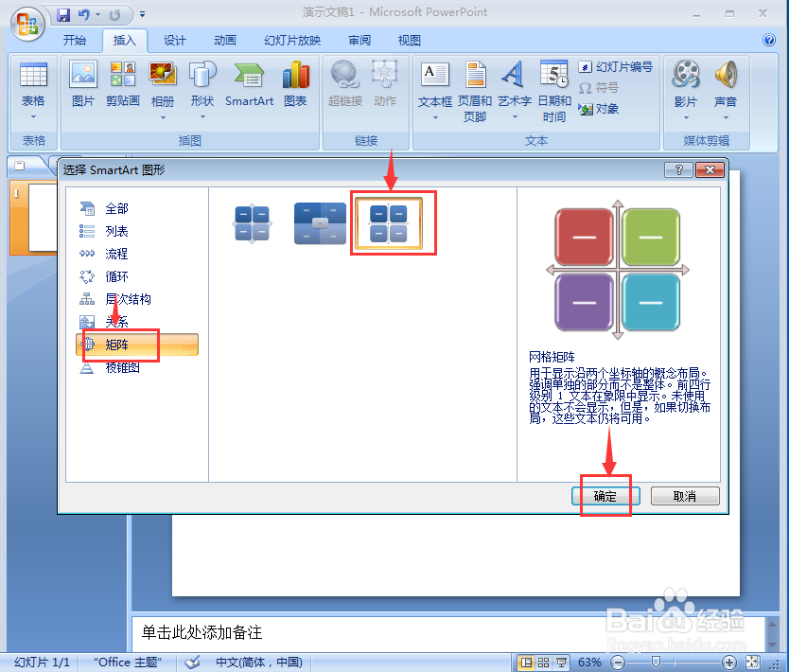Open the 动画 ribbon tab
Viewport: 789px width, 672px height.
(x=225, y=41)
